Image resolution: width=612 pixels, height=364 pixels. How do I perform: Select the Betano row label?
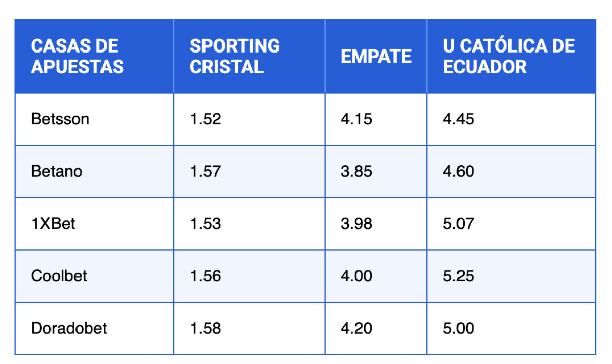point(57,171)
